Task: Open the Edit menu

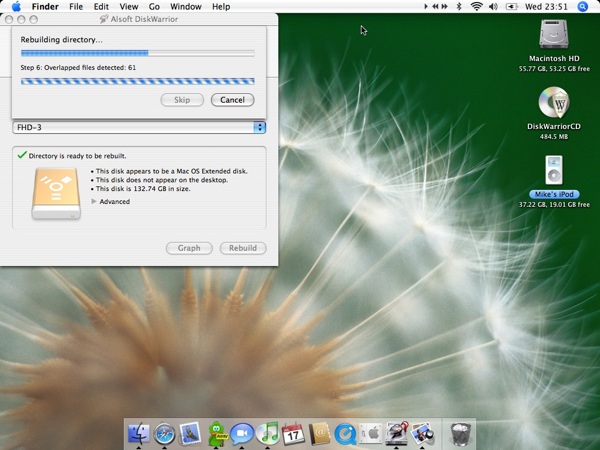Action: tap(103, 7)
